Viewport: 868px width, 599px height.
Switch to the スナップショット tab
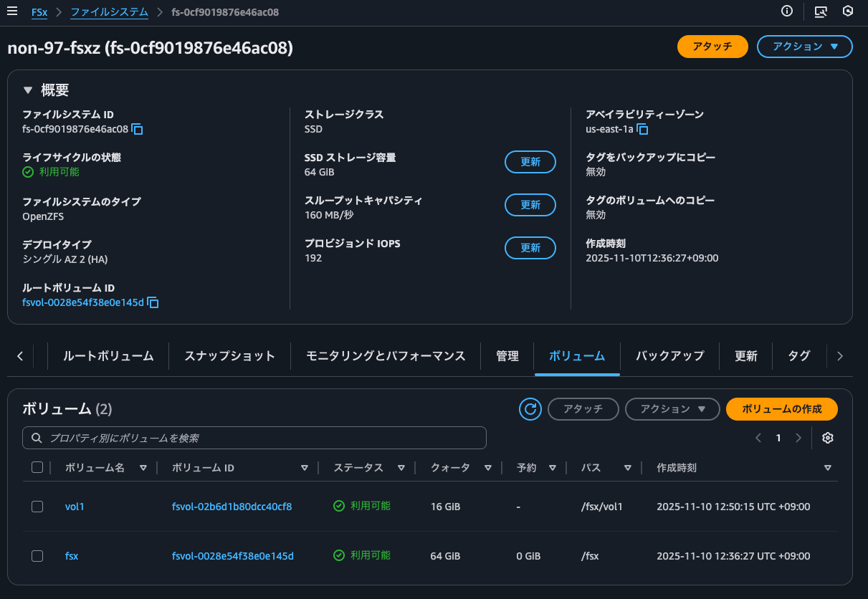click(229, 356)
